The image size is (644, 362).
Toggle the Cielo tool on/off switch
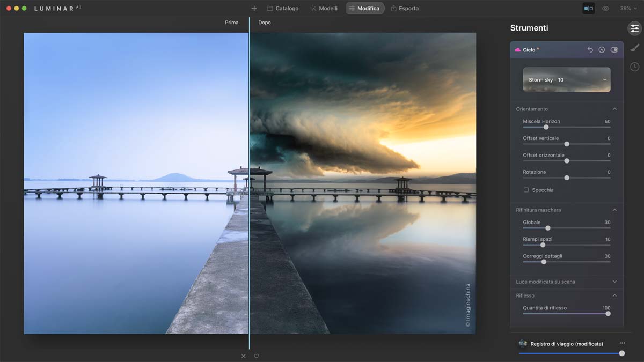click(614, 50)
